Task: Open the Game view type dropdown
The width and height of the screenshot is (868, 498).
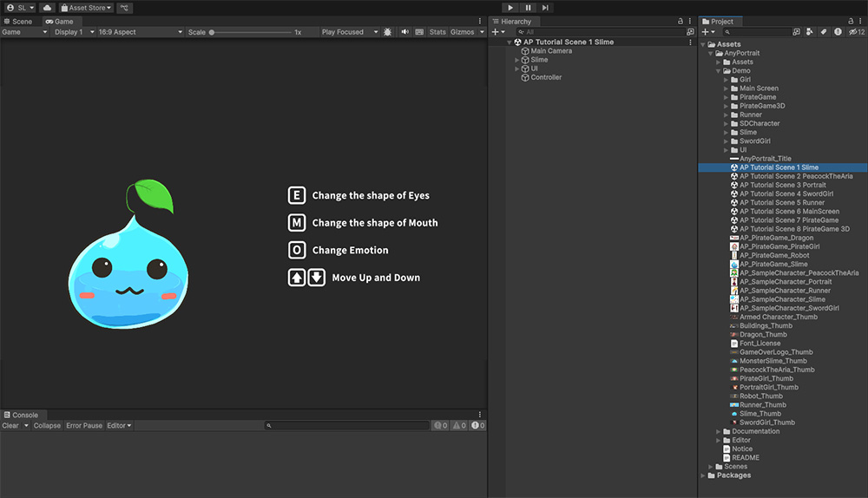Action: click(x=24, y=32)
